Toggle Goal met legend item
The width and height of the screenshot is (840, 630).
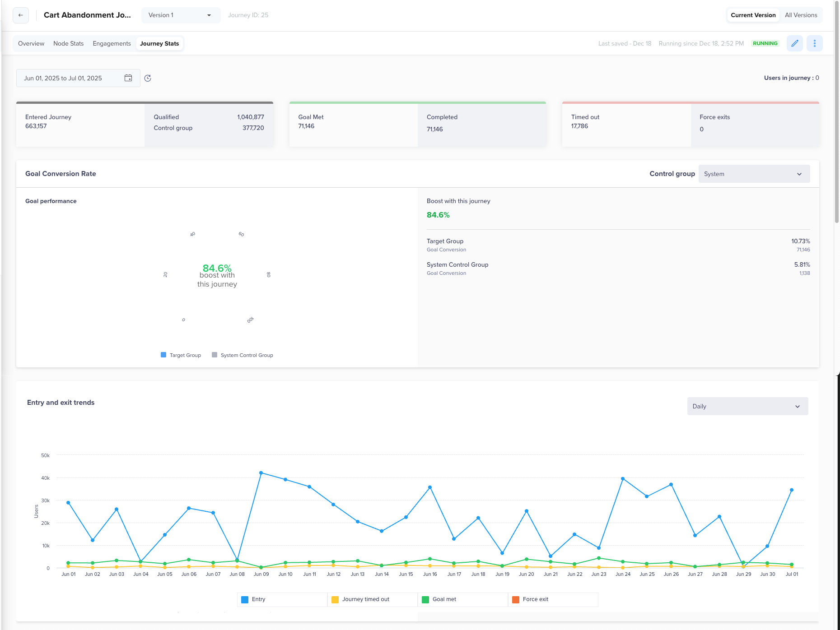click(462, 599)
